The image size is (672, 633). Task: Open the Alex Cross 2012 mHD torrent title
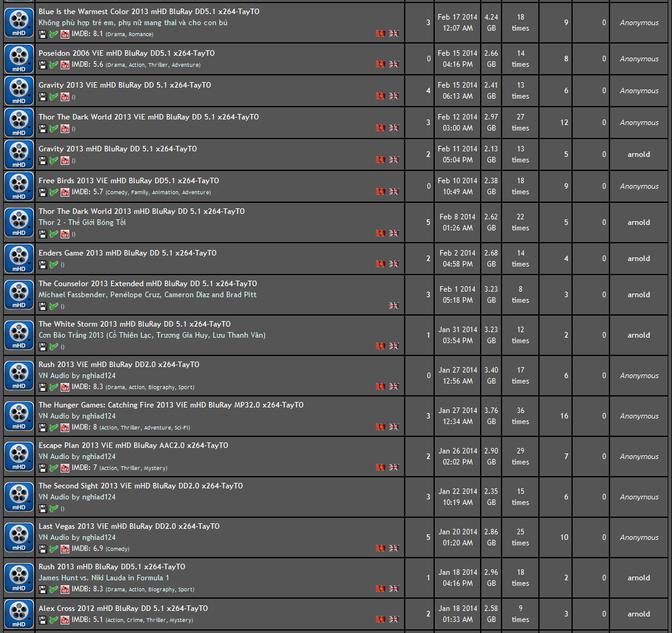pyautogui.click(x=123, y=608)
